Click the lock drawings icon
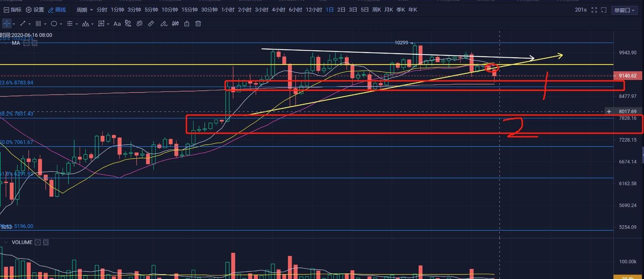Viewport: 644px width, 279px height. [187, 24]
